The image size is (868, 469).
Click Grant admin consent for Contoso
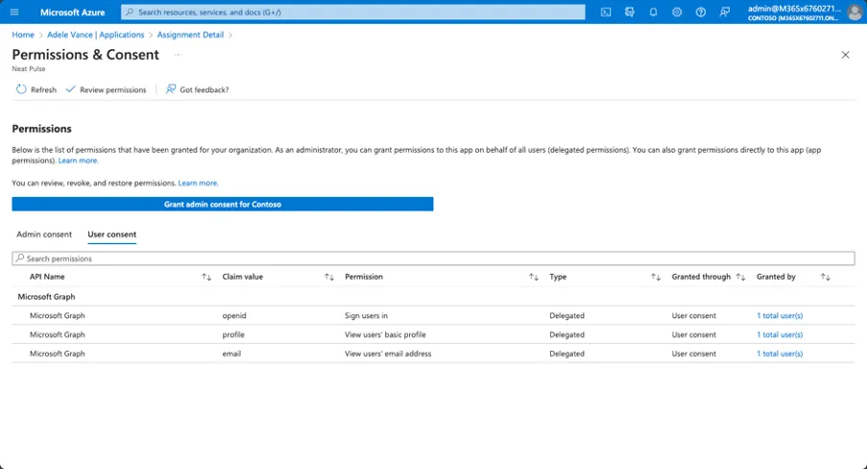click(x=222, y=204)
